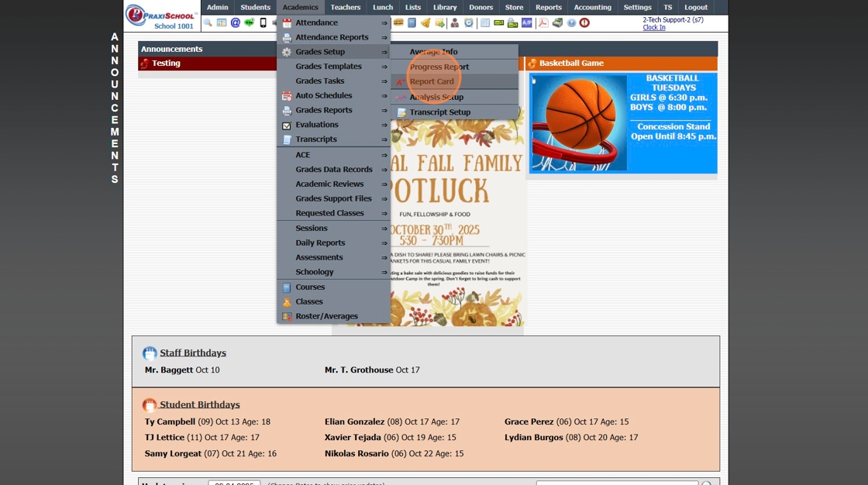Expand the Grades Tasks submenu arrow
The width and height of the screenshot is (868, 485).
point(384,81)
